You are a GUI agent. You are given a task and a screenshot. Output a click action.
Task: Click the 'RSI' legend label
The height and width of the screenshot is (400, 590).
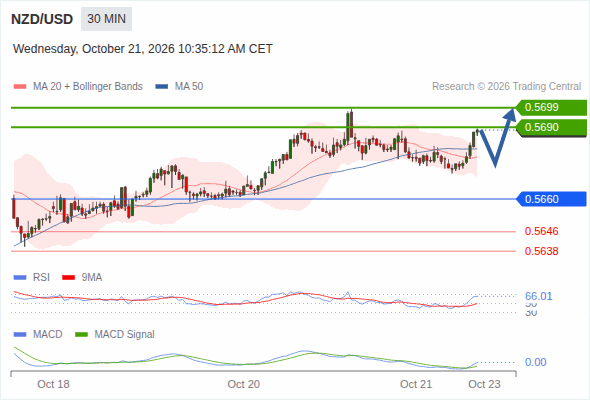[41, 278]
